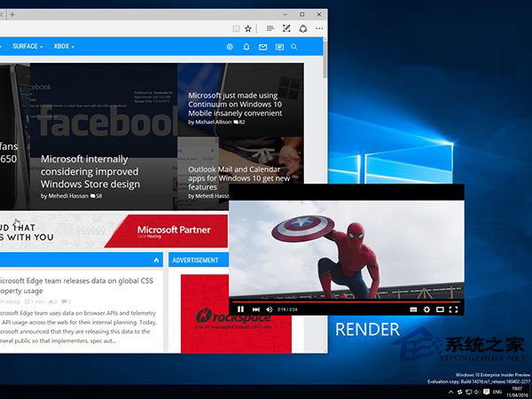Open the Share icon in Edge
Screen dimensions: 532x399
point(303,28)
